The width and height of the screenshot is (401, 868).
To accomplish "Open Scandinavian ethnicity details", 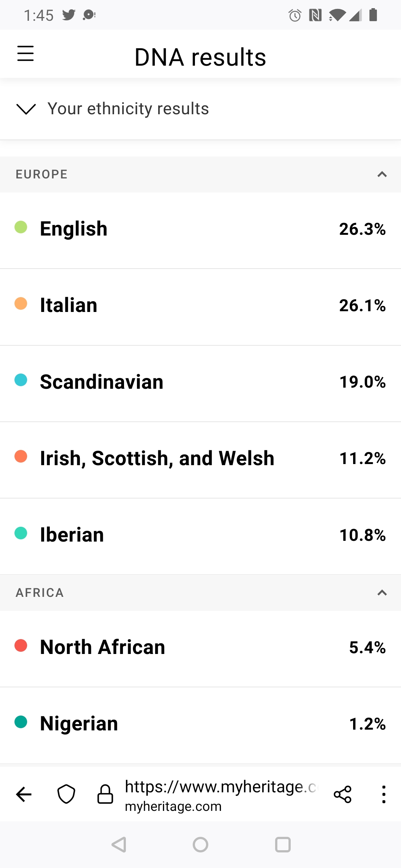I will 200,382.
